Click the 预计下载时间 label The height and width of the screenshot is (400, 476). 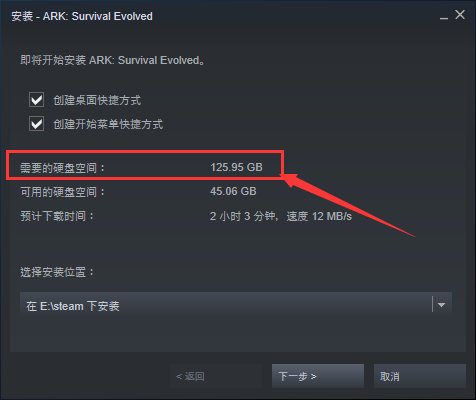(57, 216)
